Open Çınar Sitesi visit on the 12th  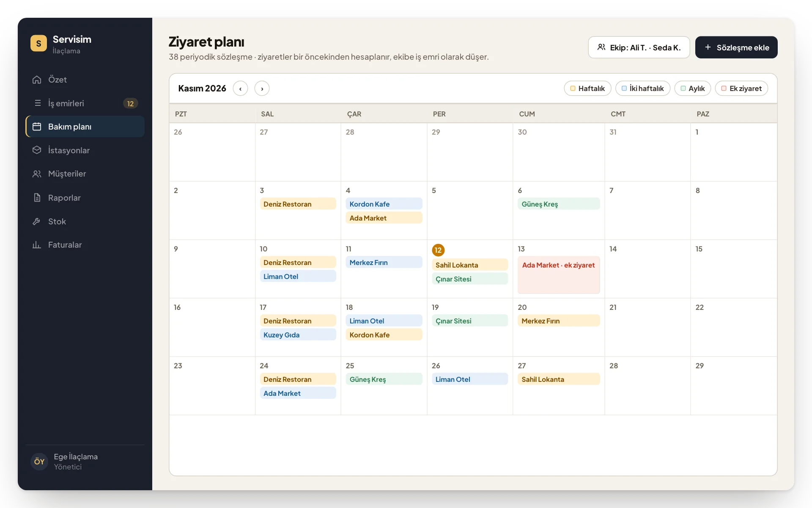[470, 279]
